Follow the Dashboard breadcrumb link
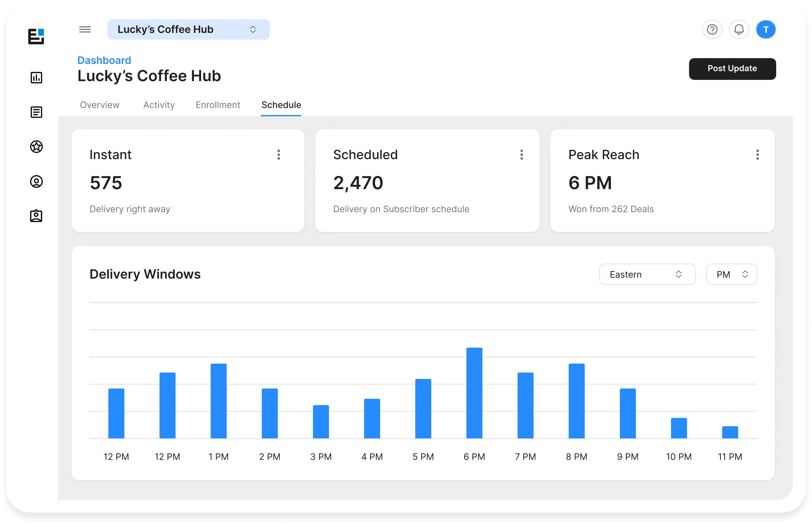The height and width of the screenshot is (524, 812). [104, 60]
